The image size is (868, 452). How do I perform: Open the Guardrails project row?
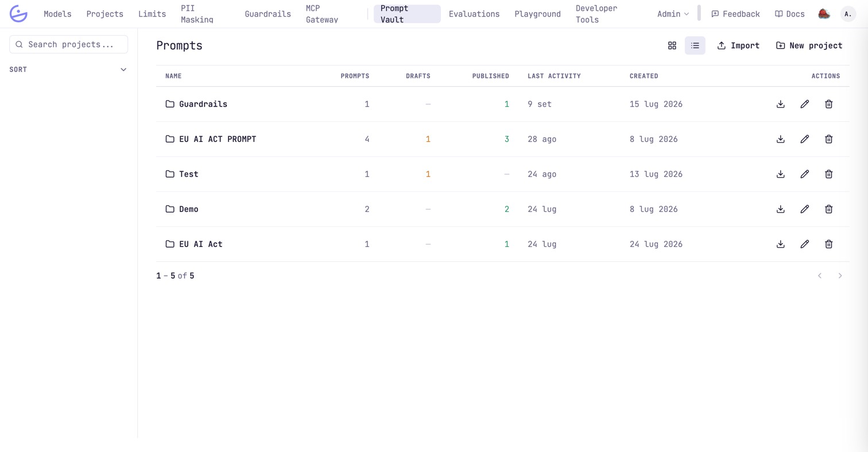point(502,104)
